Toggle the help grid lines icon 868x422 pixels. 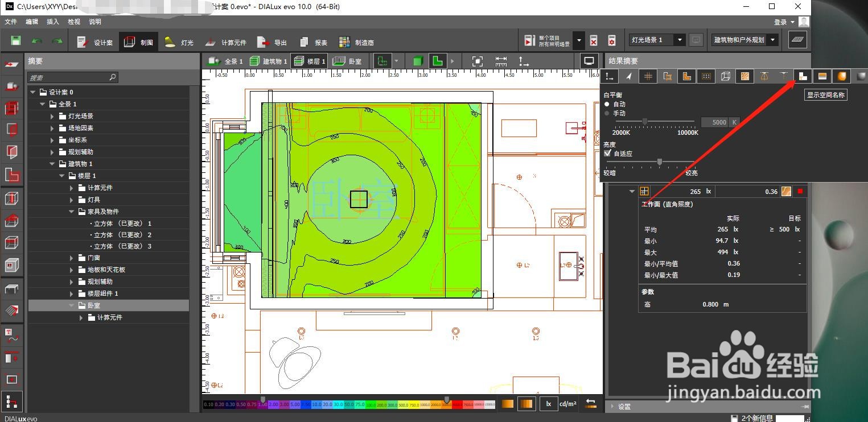click(x=648, y=76)
